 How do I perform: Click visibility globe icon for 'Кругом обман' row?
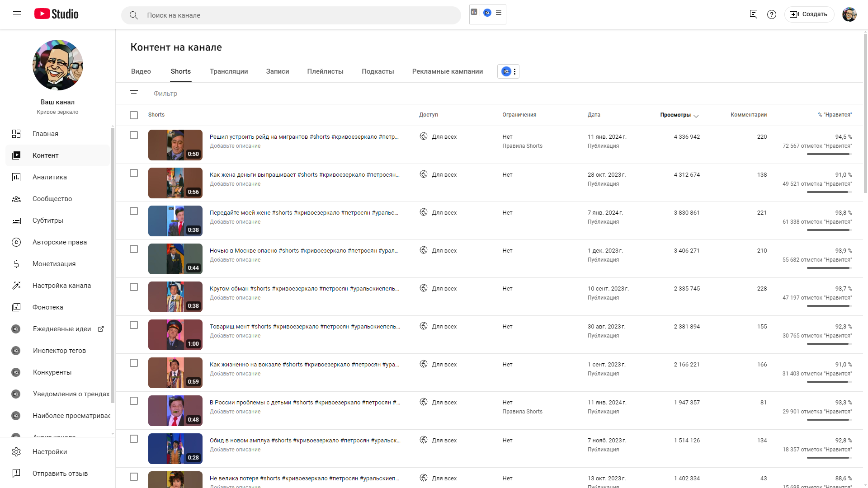pos(424,288)
